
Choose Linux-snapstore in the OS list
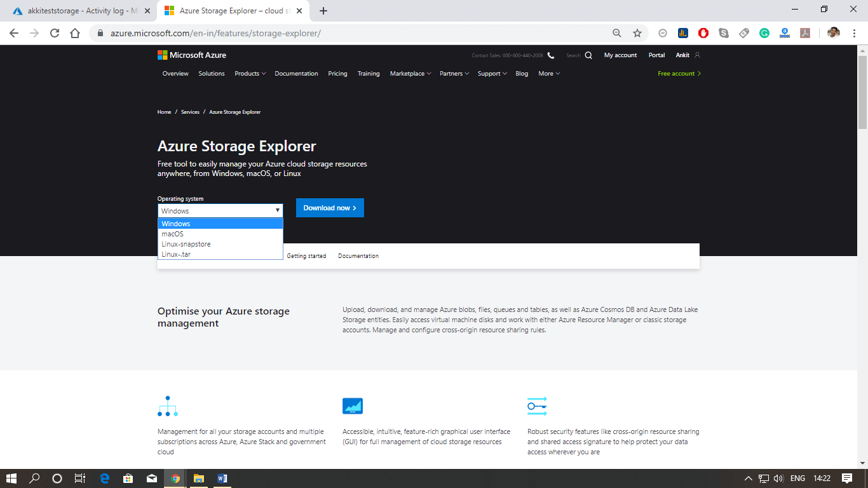[x=220, y=244]
